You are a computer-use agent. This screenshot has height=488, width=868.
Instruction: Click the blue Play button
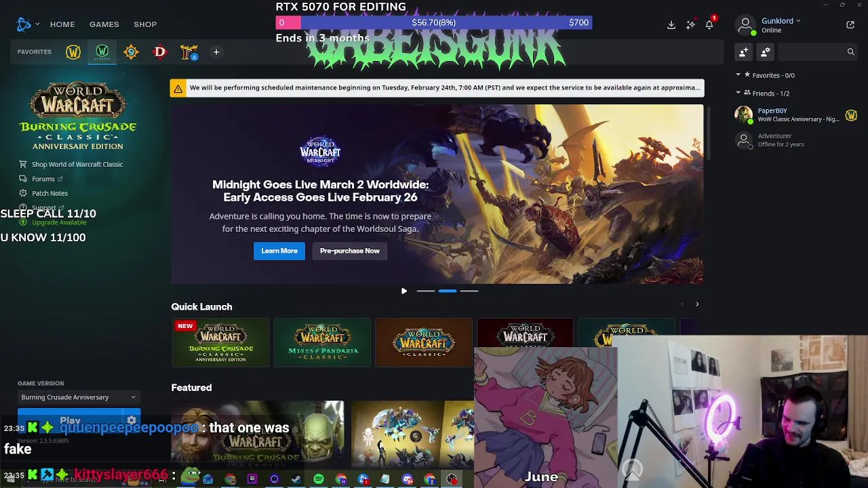[70, 421]
